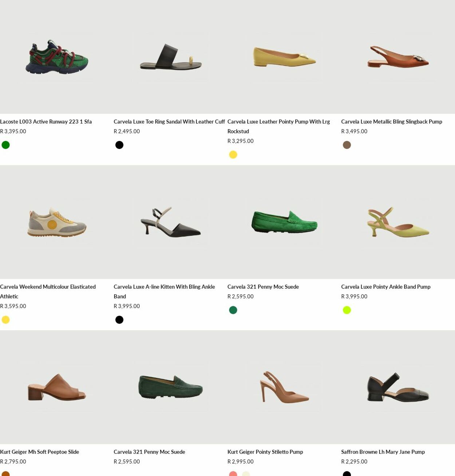
Task: View the nude pointy stiletto pump image
Action: coord(284,387)
